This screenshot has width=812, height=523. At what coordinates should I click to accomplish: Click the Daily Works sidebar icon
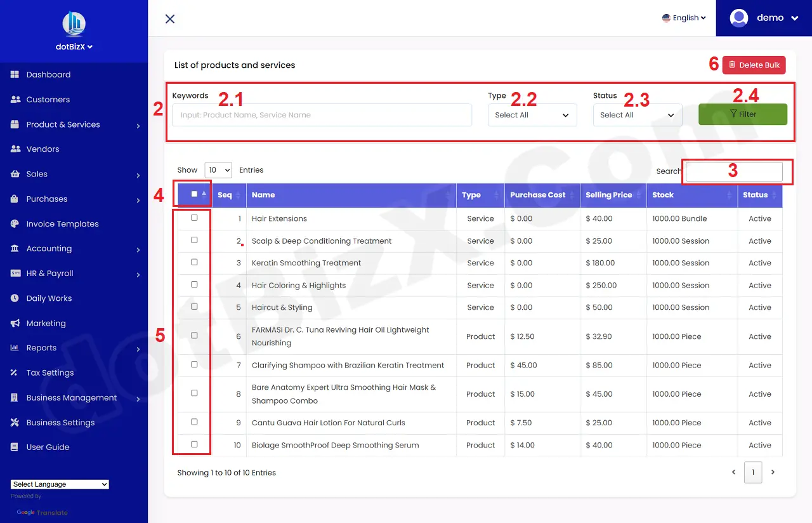point(13,298)
